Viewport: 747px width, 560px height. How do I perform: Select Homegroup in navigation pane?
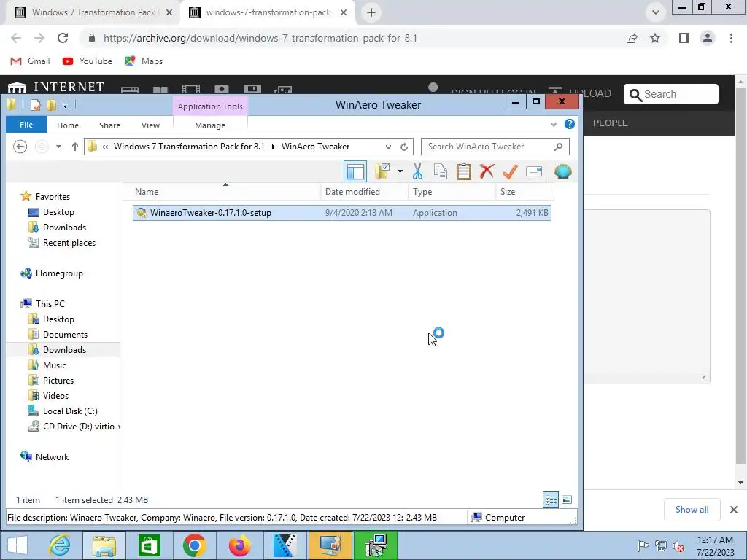[59, 273]
